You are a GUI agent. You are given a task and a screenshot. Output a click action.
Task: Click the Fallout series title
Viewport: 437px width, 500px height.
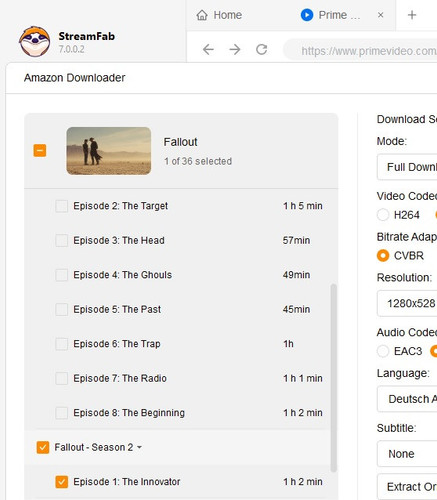click(x=180, y=142)
